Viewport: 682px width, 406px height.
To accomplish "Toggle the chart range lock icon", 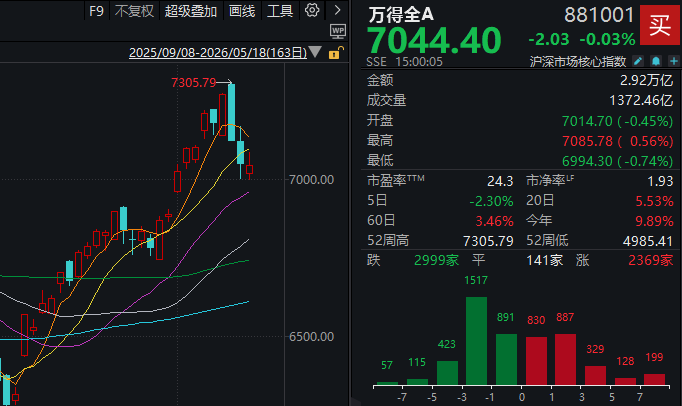I will tap(336, 53).
